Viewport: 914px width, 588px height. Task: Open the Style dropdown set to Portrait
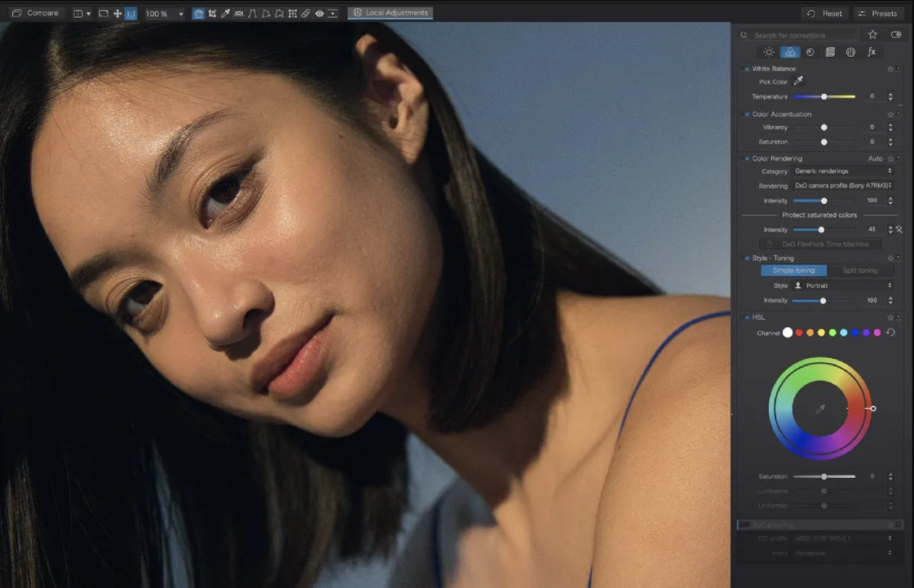tap(843, 285)
